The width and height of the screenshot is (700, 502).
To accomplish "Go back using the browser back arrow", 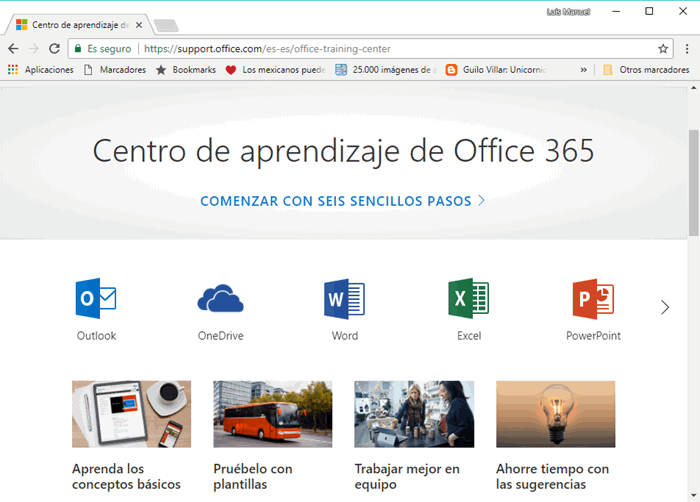I will [13, 48].
